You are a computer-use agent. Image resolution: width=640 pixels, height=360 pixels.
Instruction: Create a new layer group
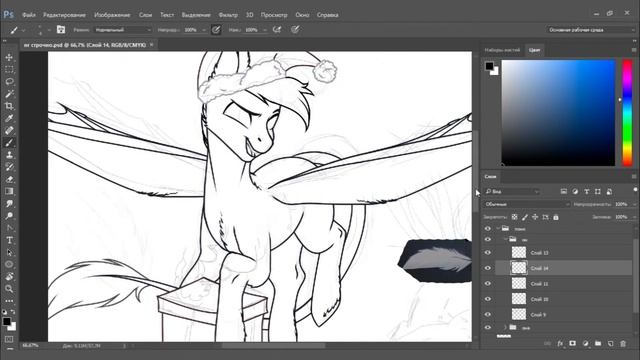click(598, 344)
